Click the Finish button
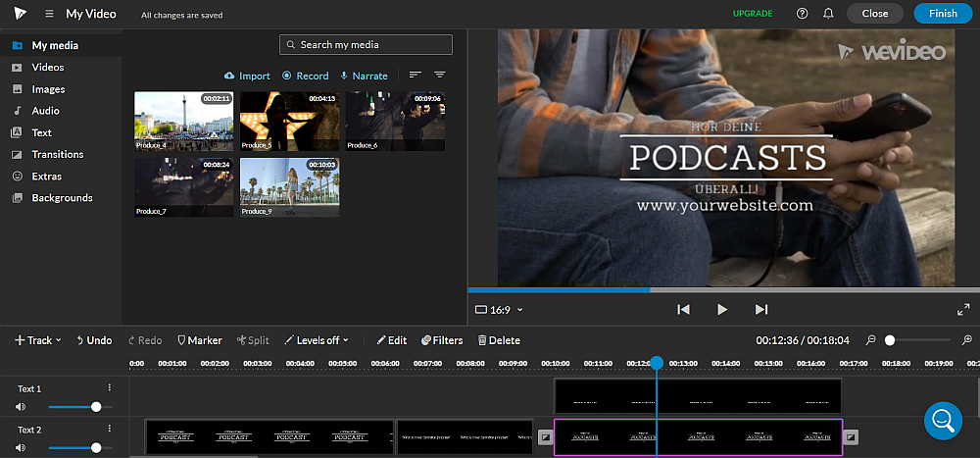This screenshot has height=458, width=980. [942, 14]
